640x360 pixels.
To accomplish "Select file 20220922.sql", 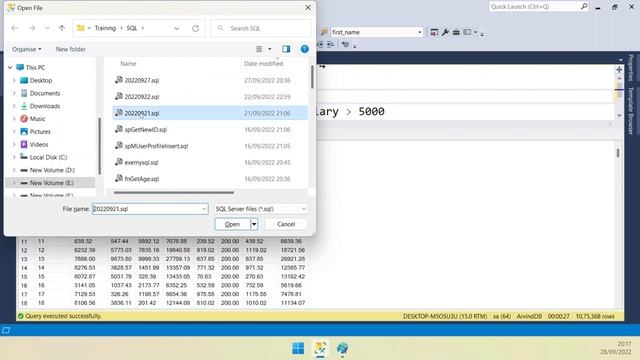I will [210, 97].
